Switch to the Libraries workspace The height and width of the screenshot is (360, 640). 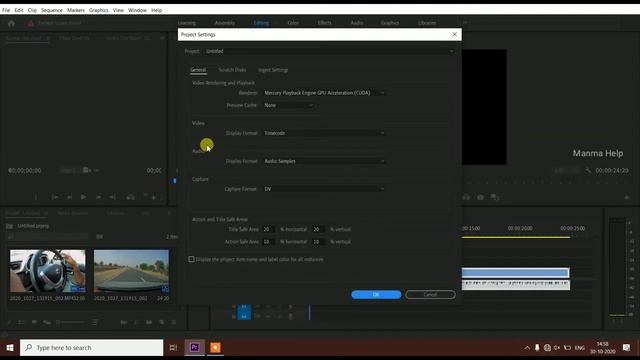point(427,23)
